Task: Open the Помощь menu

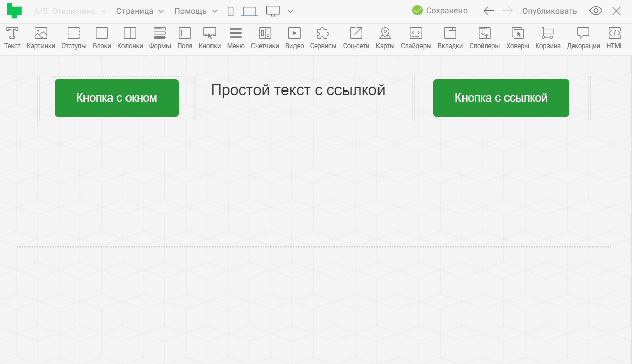Action: click(196, 11)
